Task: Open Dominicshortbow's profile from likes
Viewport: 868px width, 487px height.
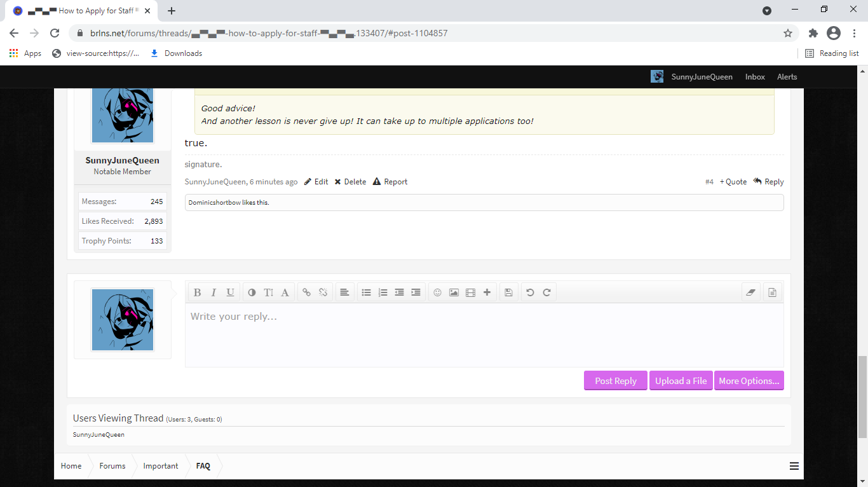Action: click(x=214, y=202)
